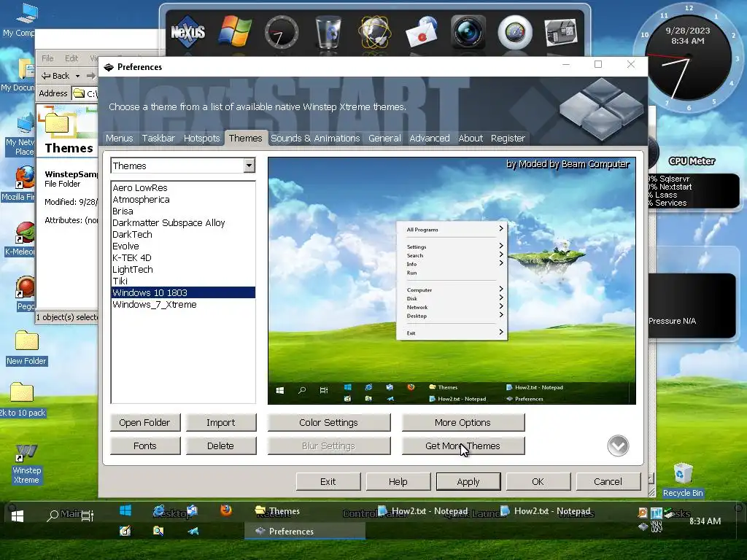Open the New Folder desktop icon
Screen dimensions: 747x560
coord(26,348)
